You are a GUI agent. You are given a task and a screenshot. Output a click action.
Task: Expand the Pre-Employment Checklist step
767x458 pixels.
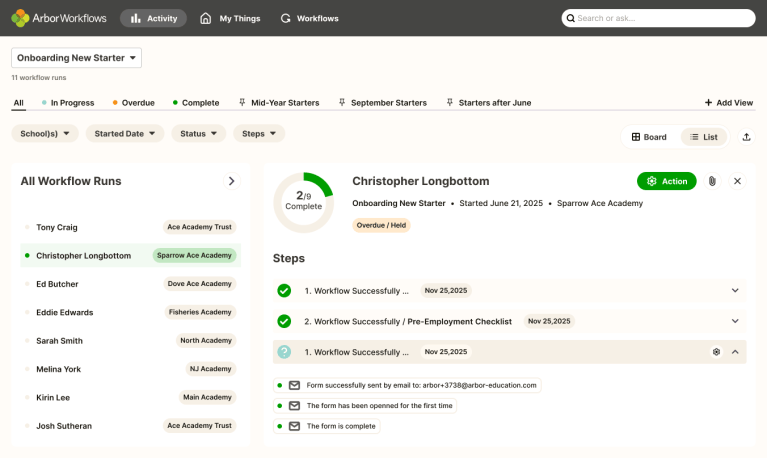[735, 321]
